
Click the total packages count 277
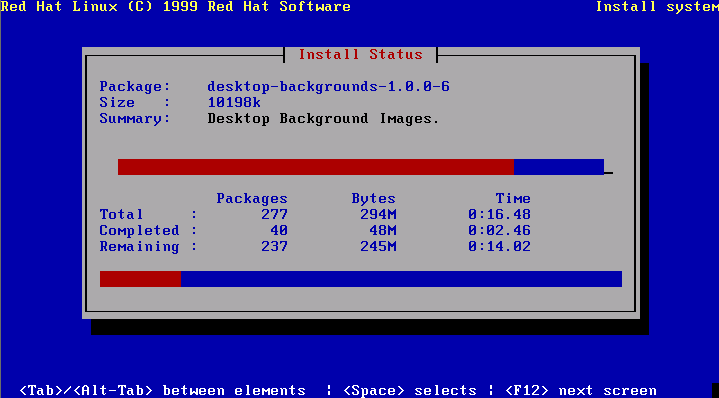click(x=274, y=214)
